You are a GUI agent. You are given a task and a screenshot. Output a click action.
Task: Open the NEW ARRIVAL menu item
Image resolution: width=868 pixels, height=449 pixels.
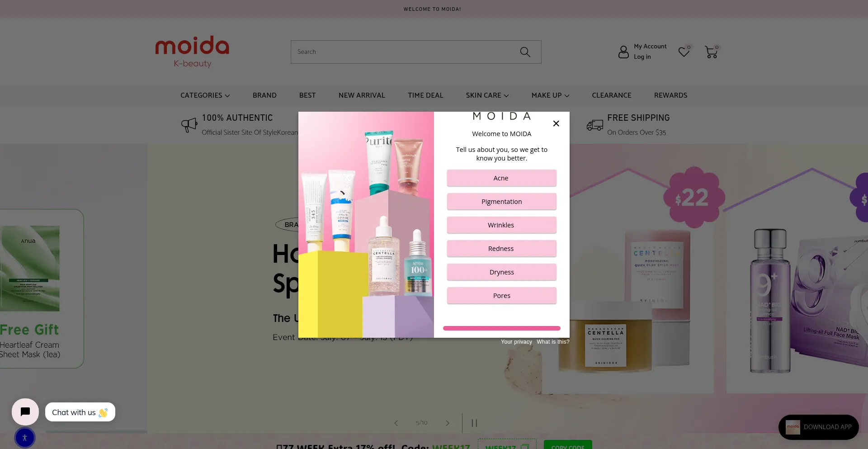362,95
